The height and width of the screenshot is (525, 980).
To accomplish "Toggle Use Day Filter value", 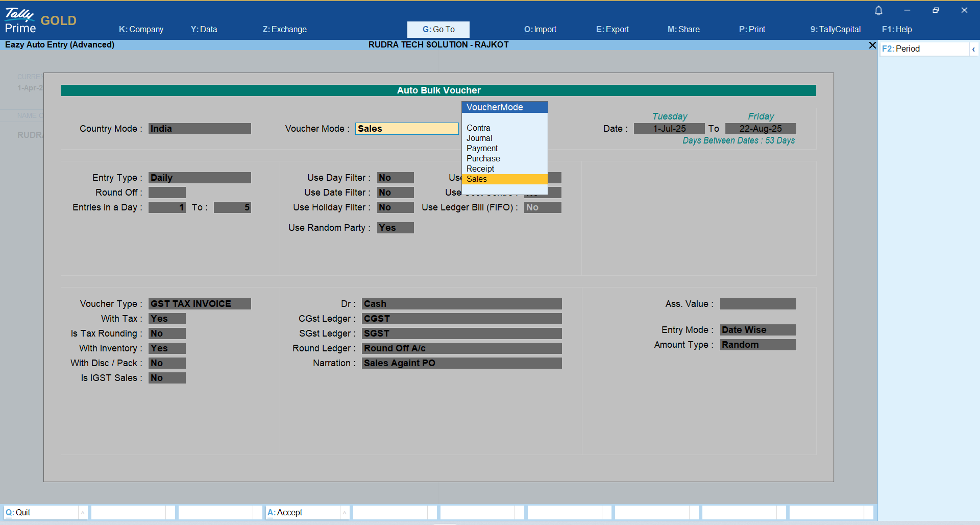I will click(395, 178).
